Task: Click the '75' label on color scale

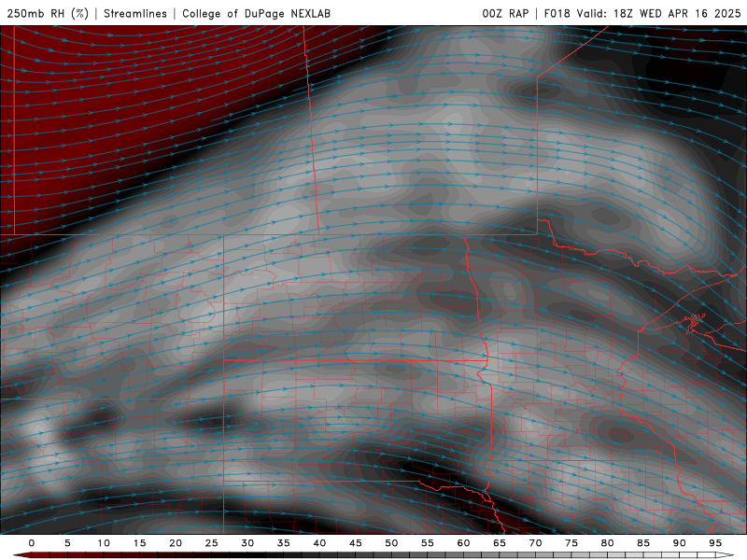Action: (x=571, y=543)
